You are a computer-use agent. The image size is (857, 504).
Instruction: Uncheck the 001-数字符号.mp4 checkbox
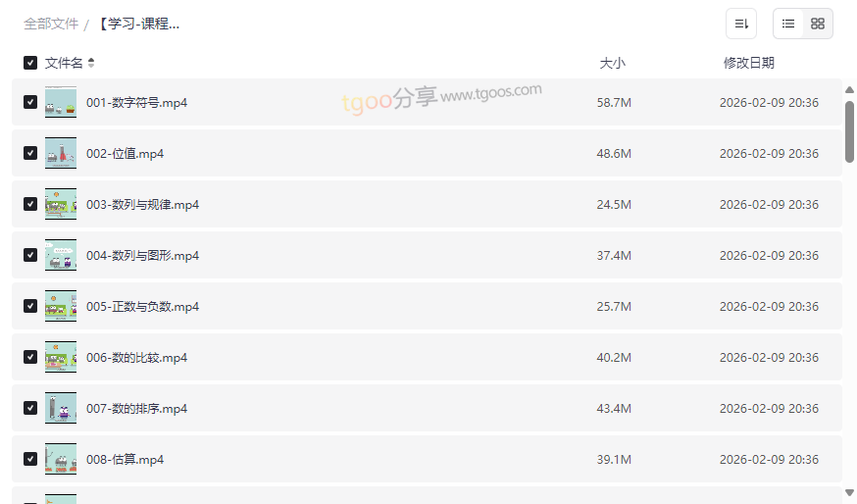point(30,102)
